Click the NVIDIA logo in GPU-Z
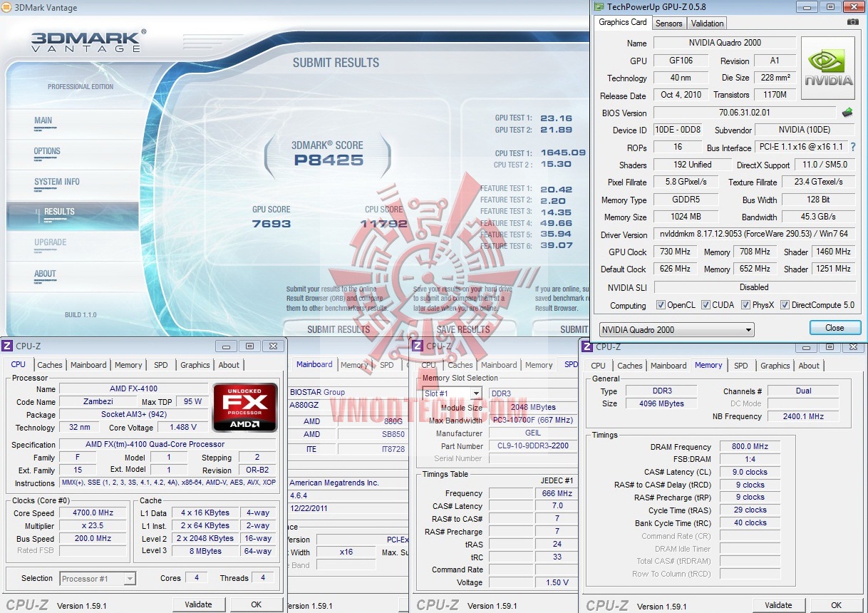 (828, 70)
